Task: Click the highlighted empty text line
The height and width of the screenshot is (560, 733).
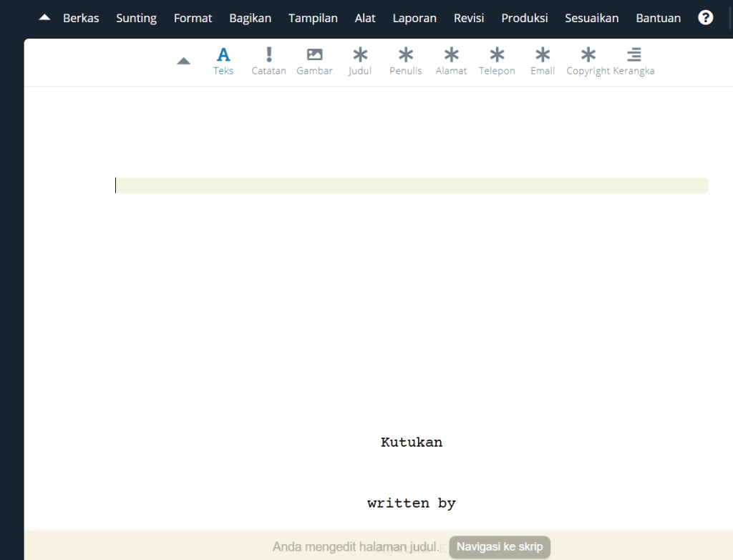Action: point(412,185)
